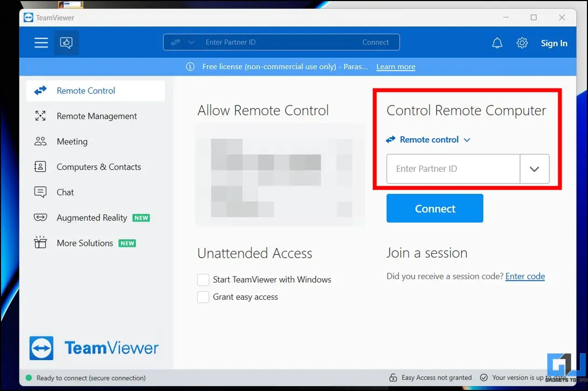Click the NEW badge beside More Solutions
Image resolution: width=588 pixels, height=391 pixels.
click(x=127, y=244)
